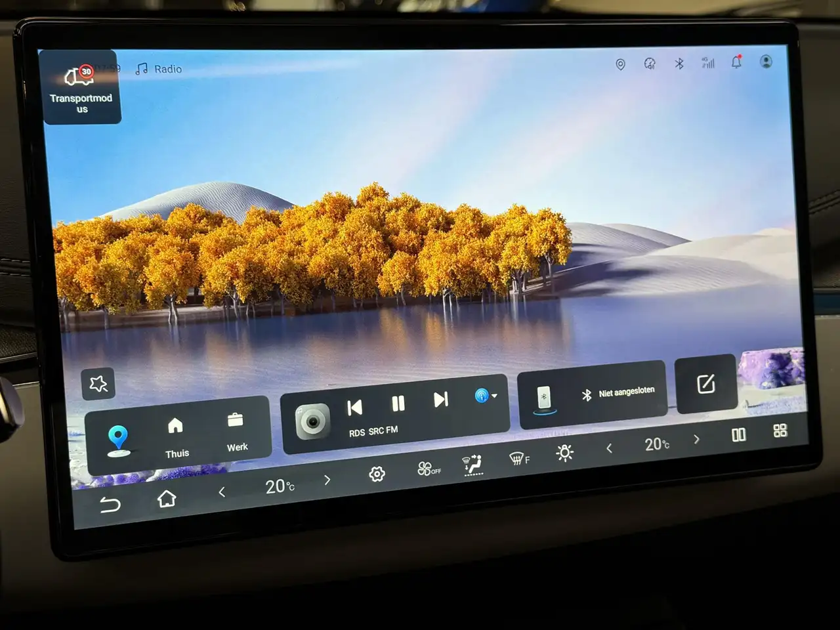Viewport: 840px width, 630px height.
Task: Increase driver temperature with right arrow
Action: (x=327, y=480)
